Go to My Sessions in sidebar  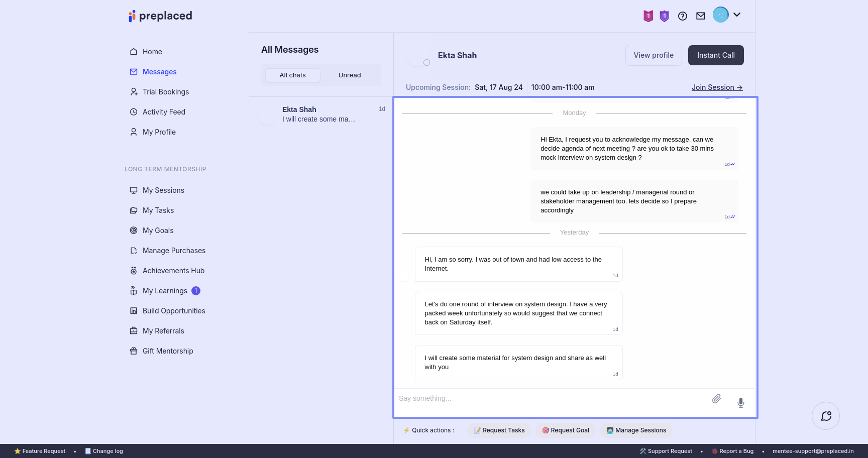pyautogui.click(x=163, y=190)
